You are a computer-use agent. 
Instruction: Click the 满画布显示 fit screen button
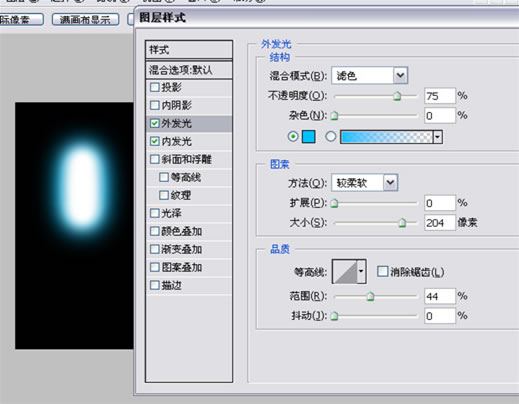86,20
